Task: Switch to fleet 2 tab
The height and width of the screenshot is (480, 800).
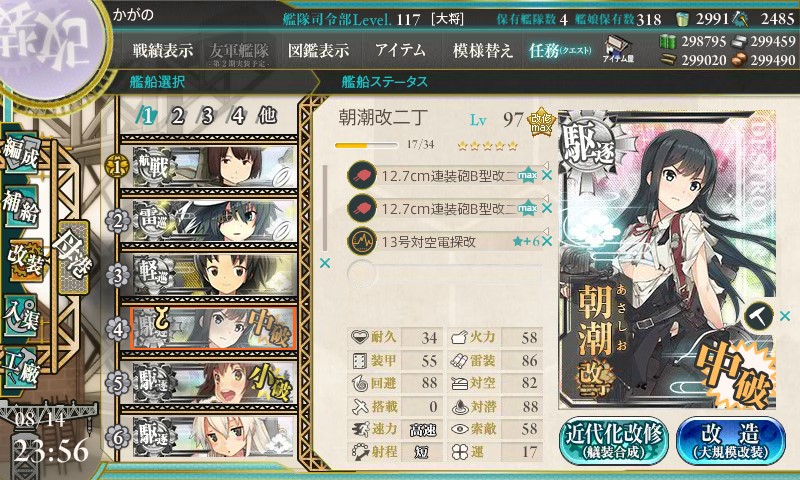Action: click(177, 116)
